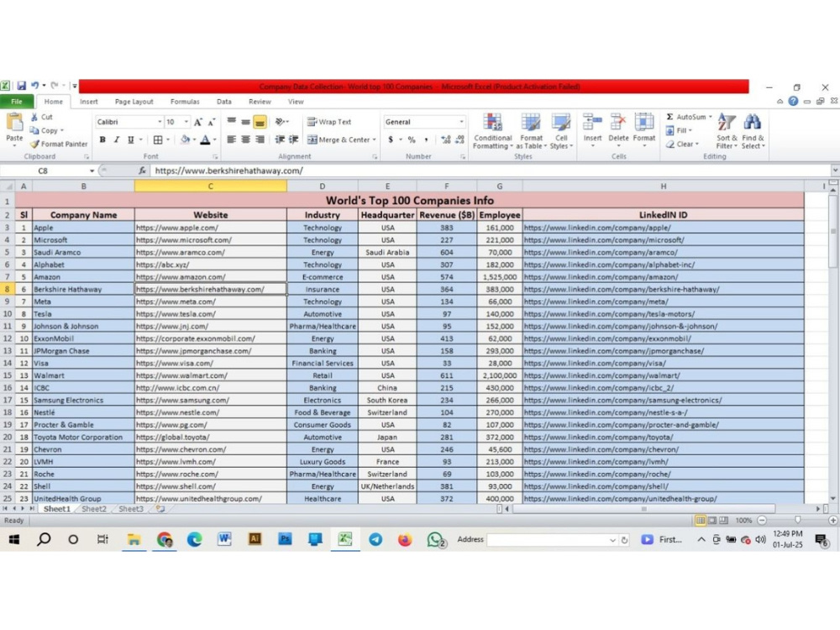Viewport: 840px width, 630px height.
Task: Click Increase Indent icon
Action: pos(293,139)
